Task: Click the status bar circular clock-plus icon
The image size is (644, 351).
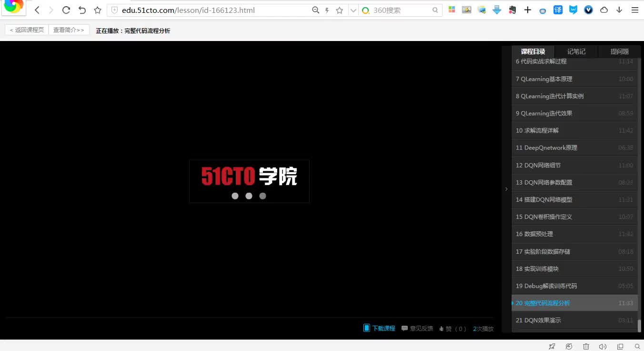Action: pos(569,346)
